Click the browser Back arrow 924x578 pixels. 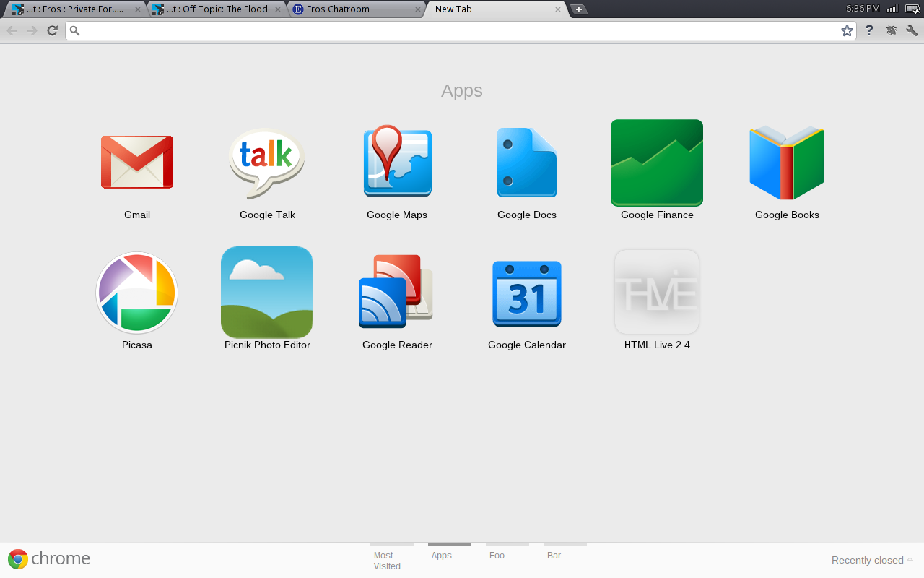[x=12, y=30]
